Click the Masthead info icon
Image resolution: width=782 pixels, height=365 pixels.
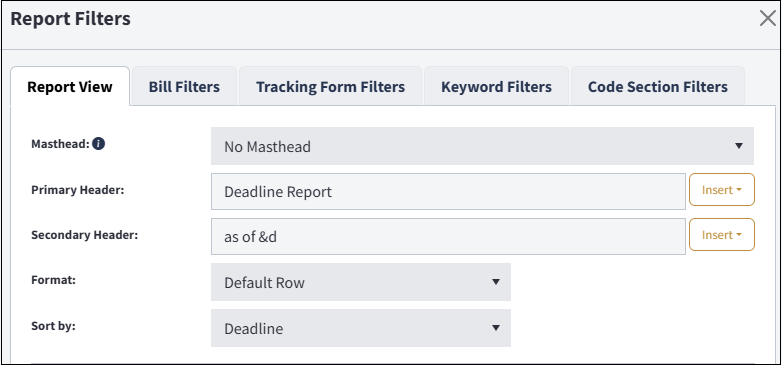[x=99, y=144]
